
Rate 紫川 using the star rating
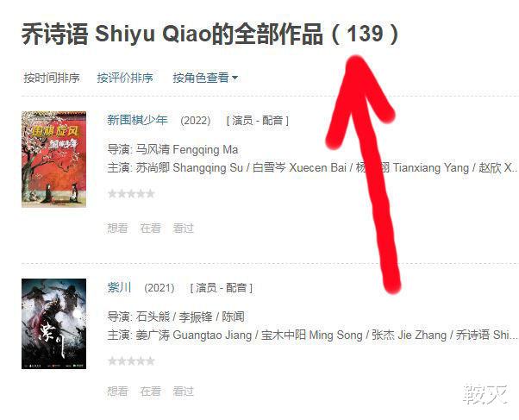[x=131, y=360]
